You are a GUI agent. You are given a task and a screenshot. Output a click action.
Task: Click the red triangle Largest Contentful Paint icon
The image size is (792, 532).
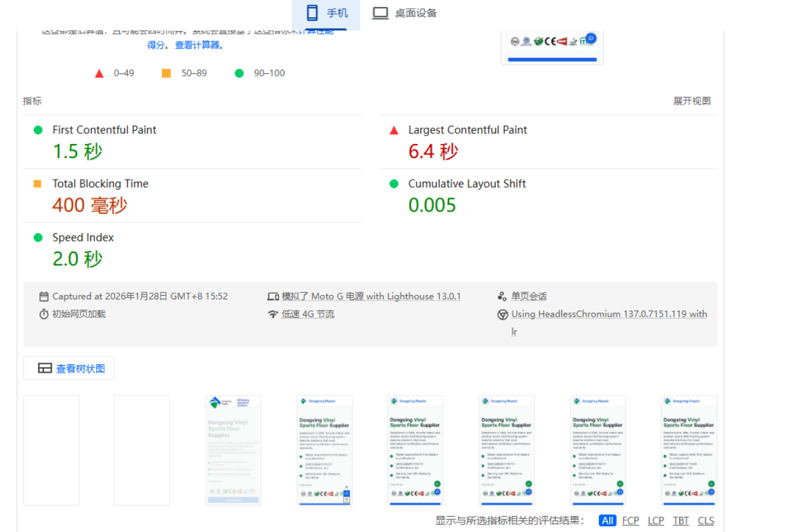(x=394, y=130)
